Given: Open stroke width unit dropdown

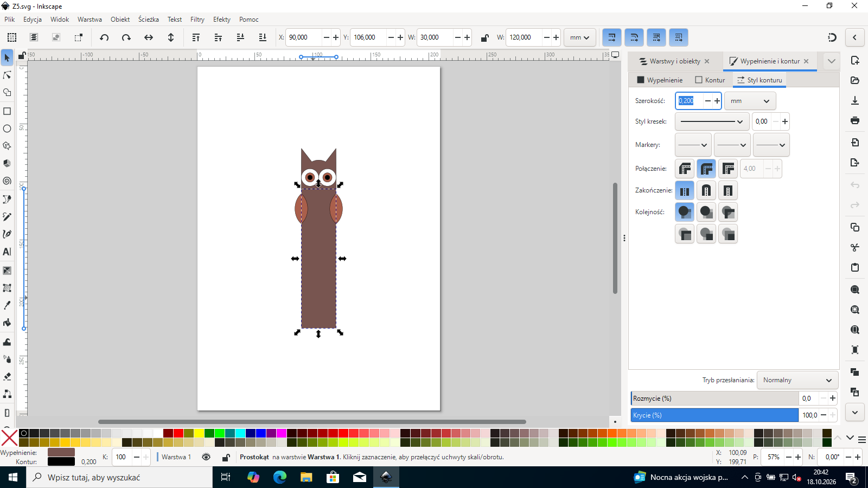Looking at the screenshot, I should [x=750, y=101].
